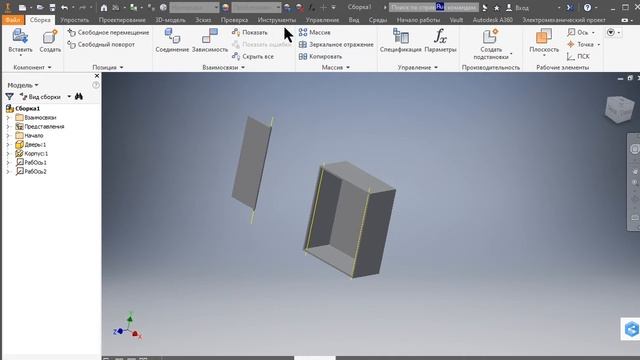This screenshot has width=640, height=360.
Task: Click Скрыть все relationships command
Action: click(x=253, y=56)
